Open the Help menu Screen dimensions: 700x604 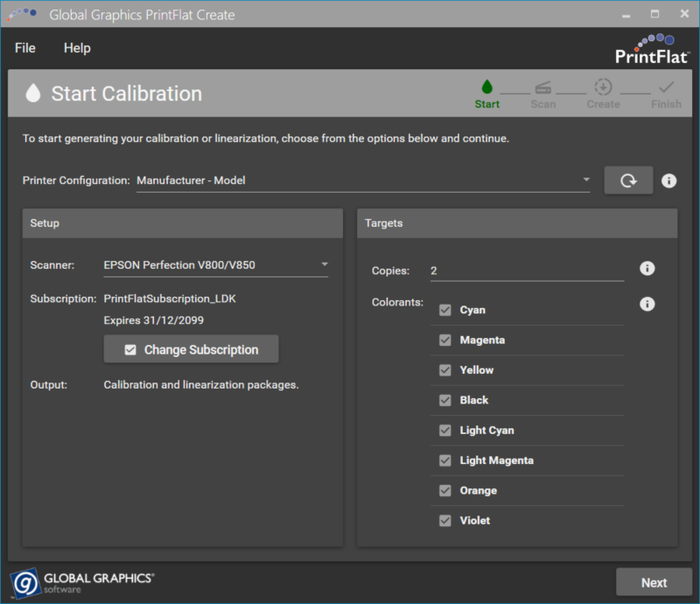77,48
